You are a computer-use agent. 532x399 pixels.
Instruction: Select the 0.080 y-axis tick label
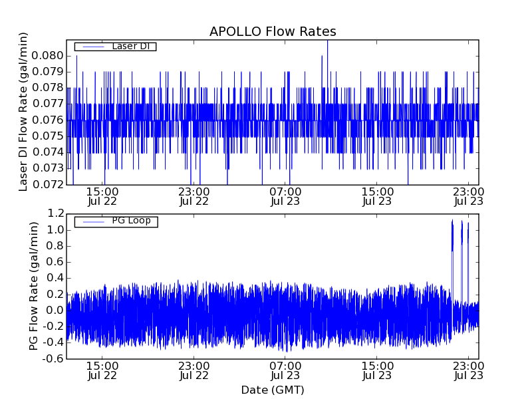coord(48,56)
